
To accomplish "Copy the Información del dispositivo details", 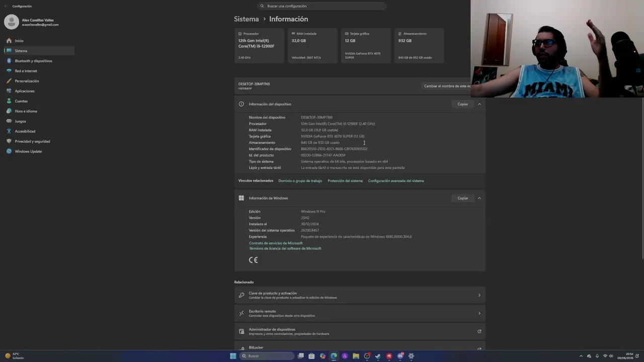I will click(x=463, y=104).
